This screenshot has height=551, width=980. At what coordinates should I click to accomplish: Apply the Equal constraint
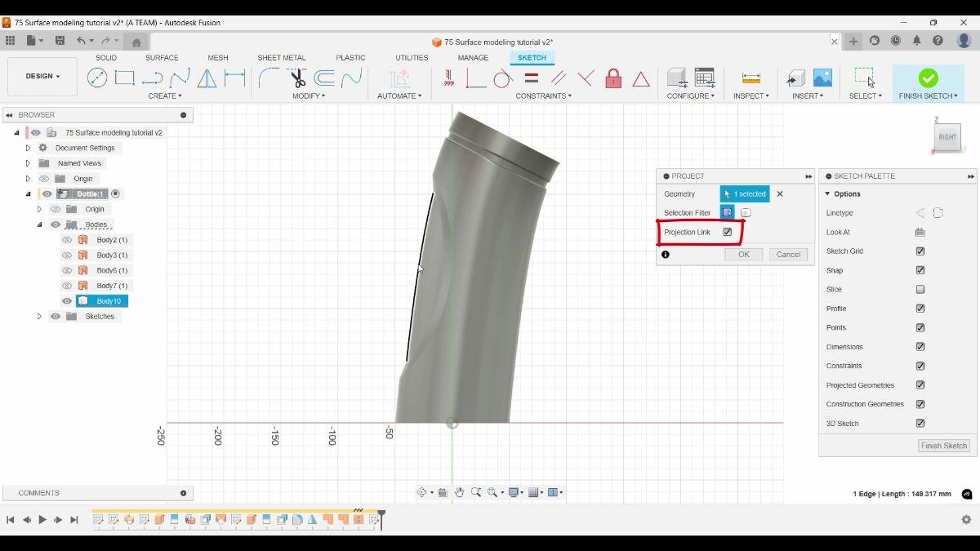[x=532, y=78]
